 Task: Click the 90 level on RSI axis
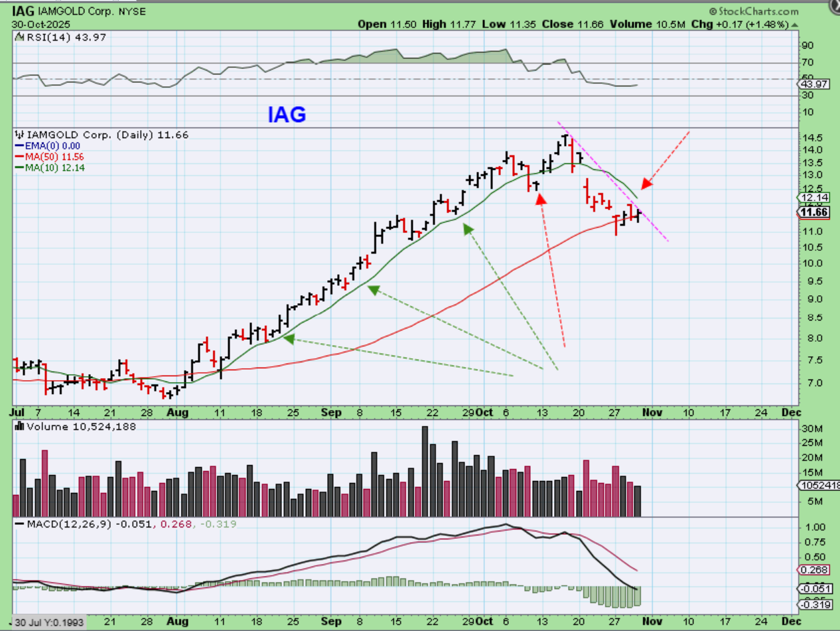click(x=807, y=46)
